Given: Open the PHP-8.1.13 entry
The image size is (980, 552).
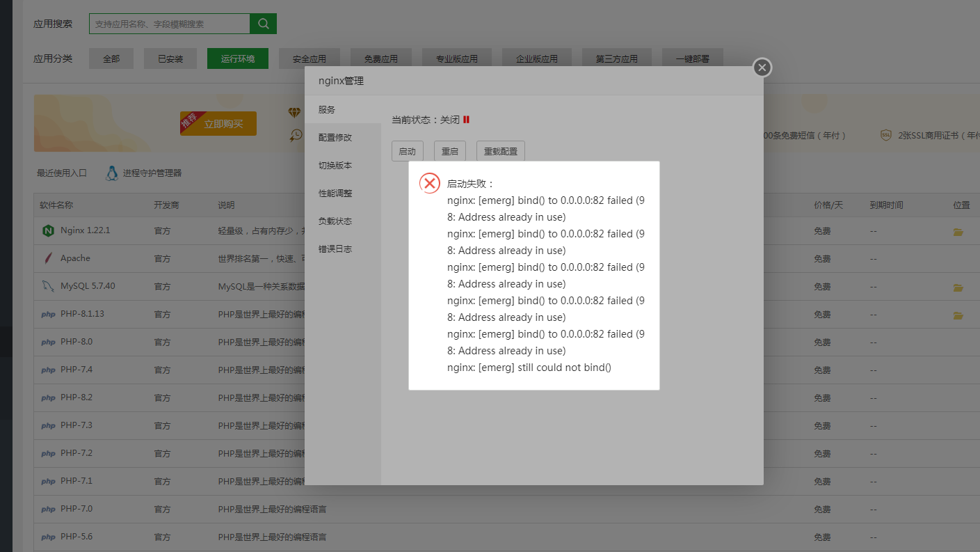Looking at the screenshot, I should pyautogui.click(x=82, y=314).
